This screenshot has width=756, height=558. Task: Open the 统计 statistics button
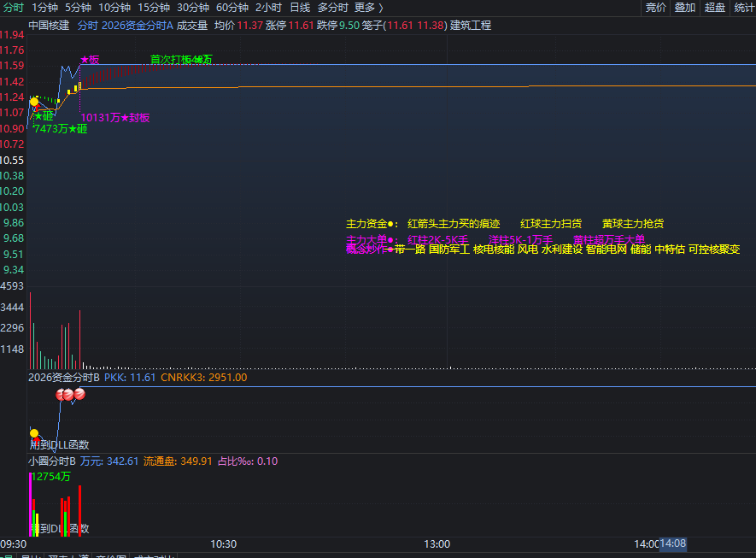click(744, 8)
